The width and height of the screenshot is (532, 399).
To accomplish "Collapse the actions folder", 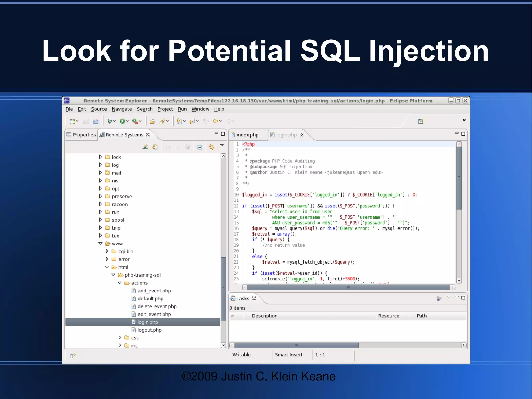I will pyautogui.click(x=120, y=283).
